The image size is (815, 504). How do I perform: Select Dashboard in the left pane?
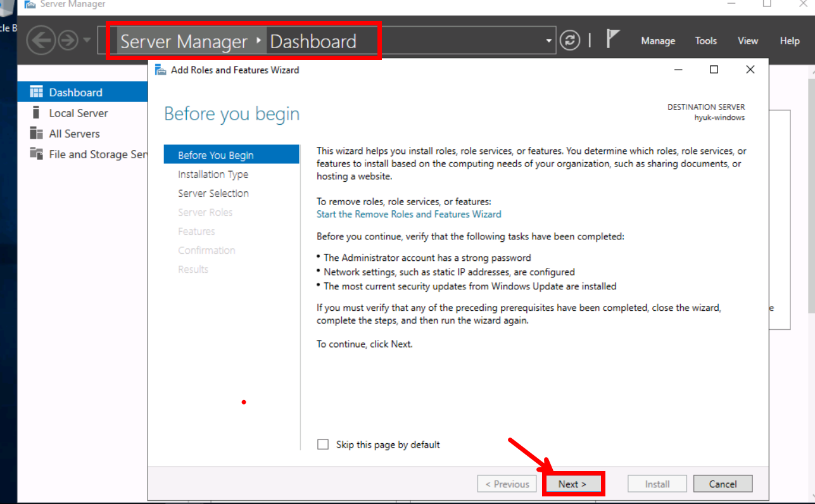(82, 92)
